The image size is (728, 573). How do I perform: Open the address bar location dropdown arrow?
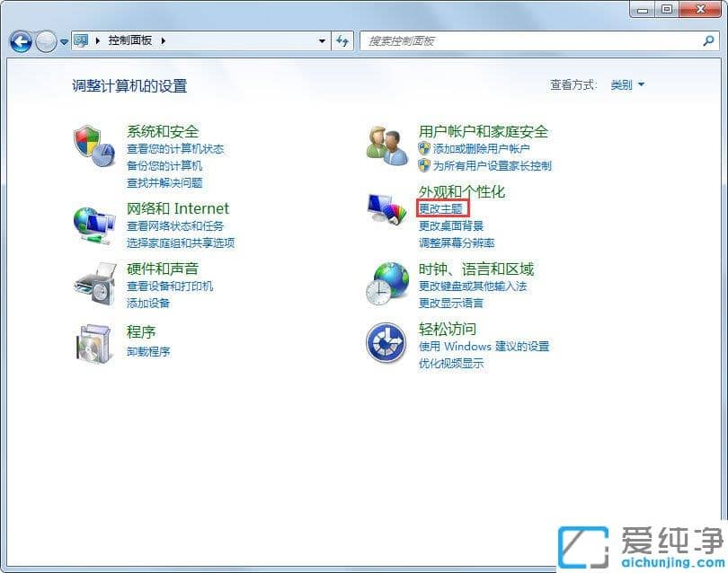[321, 41]
